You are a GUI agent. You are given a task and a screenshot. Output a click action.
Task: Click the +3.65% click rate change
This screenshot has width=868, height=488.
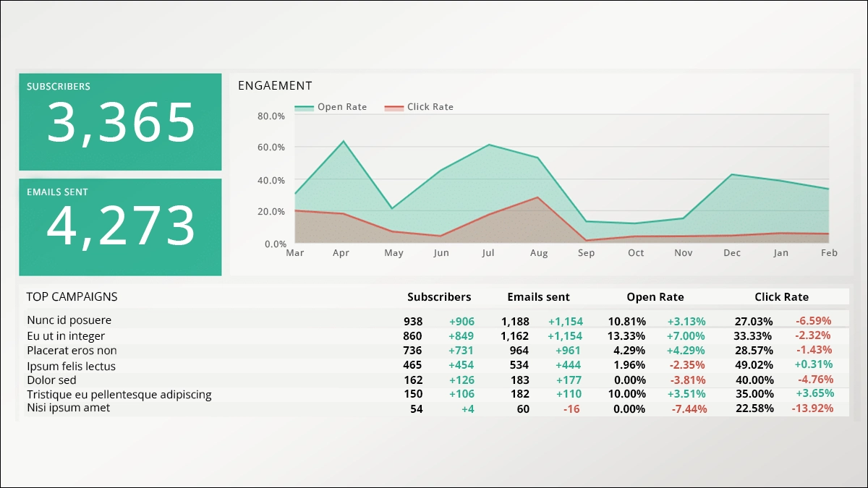click(x=814, y=393)
